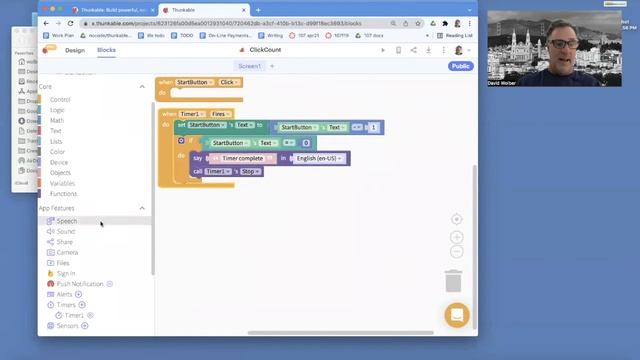This screenshot has height=360, width=640.
Task: Open the minus operator dropdown
Action: 357,127
